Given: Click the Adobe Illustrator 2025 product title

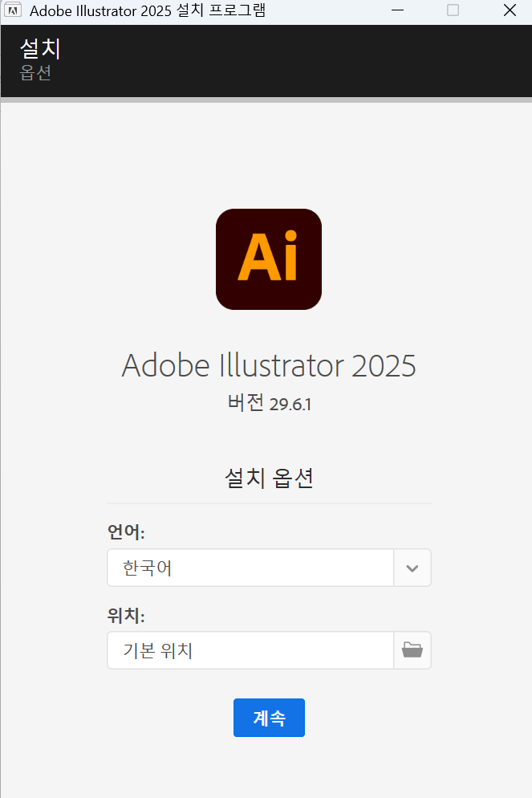Looking at the screenshot, I should point(269,365).
